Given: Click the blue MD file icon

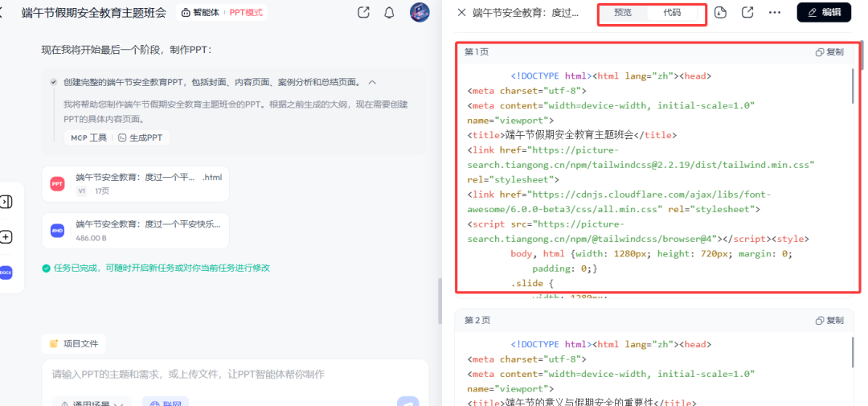Looking at the screenshot, I should pyautogui.click(x=57, y=231).
